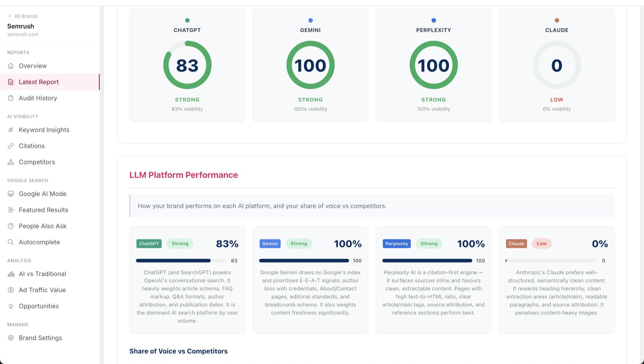
Task: Click the Brand Settings gear icon
Action: 11,338
